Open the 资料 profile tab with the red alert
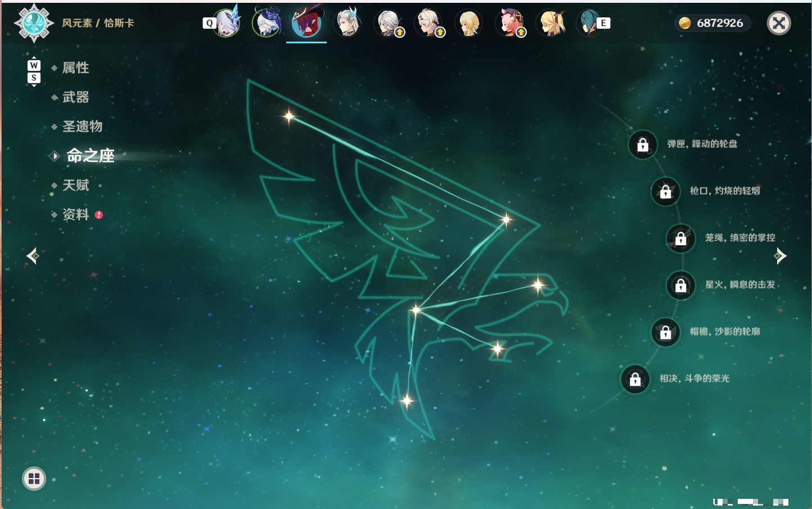The image size is (812, 509). coord(76,214)
